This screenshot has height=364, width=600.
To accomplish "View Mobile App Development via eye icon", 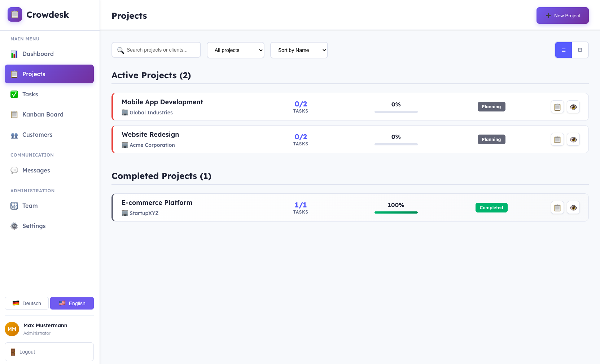I will tap(573, 107).
